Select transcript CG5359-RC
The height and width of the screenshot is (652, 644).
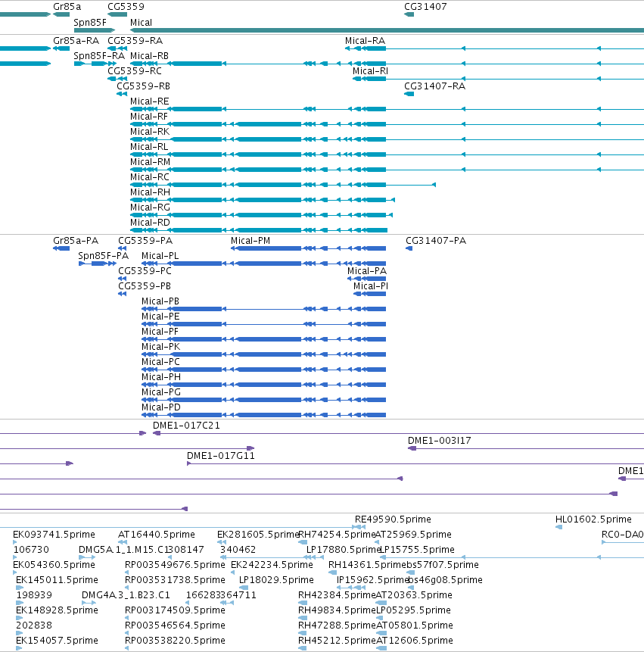[135, 71]
